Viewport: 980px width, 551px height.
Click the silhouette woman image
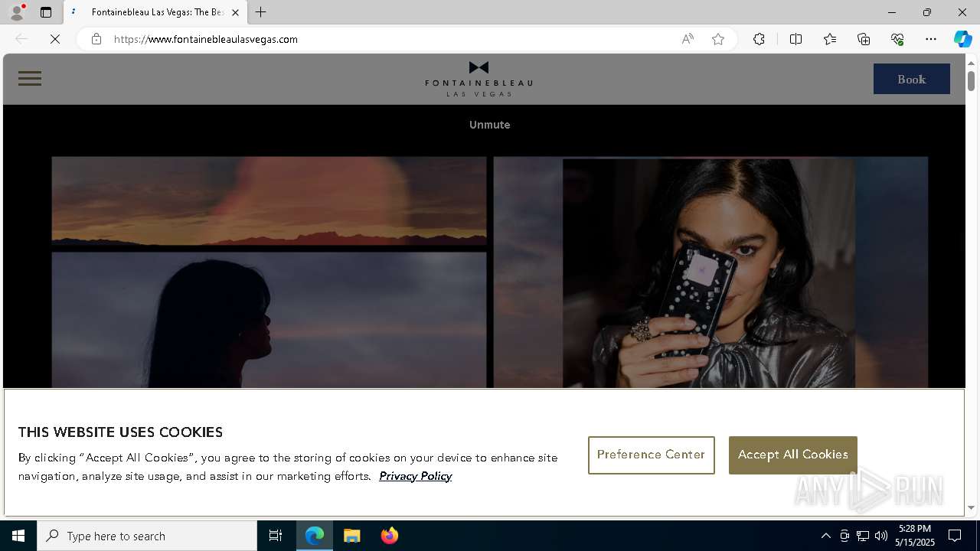[269, 320]
